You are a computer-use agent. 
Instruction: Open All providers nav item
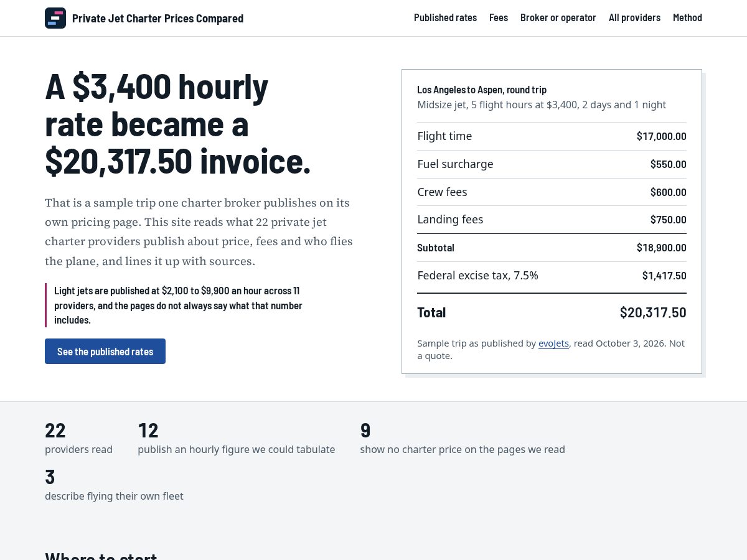(x=634, y=17)
